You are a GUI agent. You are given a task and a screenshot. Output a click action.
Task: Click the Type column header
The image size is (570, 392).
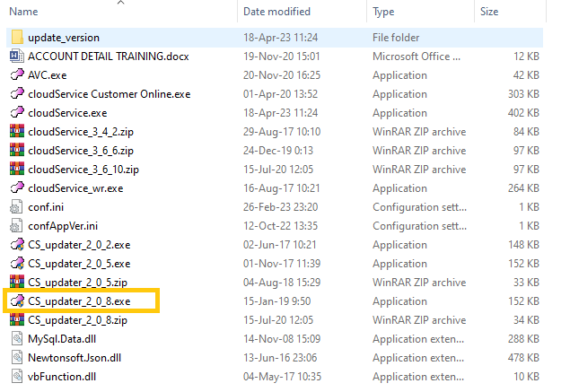[384, 12]
